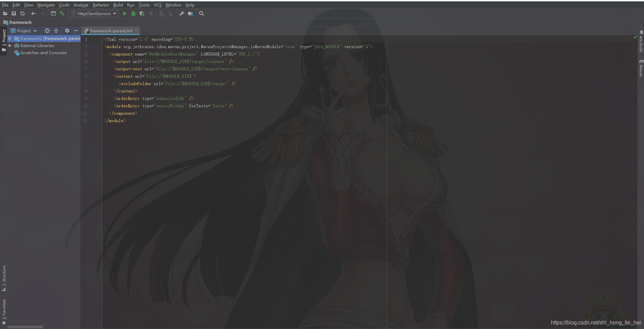Open Project Structure from the toolbar
Image resolution: width=644 pixels, height=329 pixels.
click(x=190, y=13)
